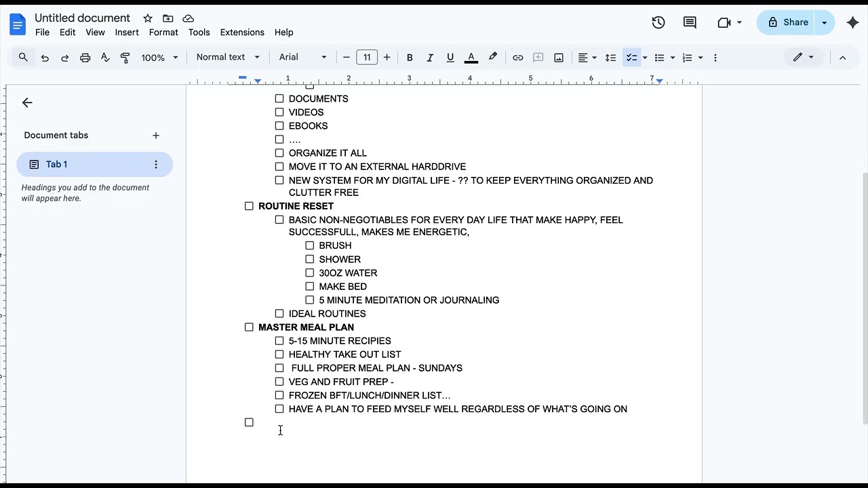The image size is (868, 488).
Task: Open the editing mode pencil dropdown
Action: (804, 58)
